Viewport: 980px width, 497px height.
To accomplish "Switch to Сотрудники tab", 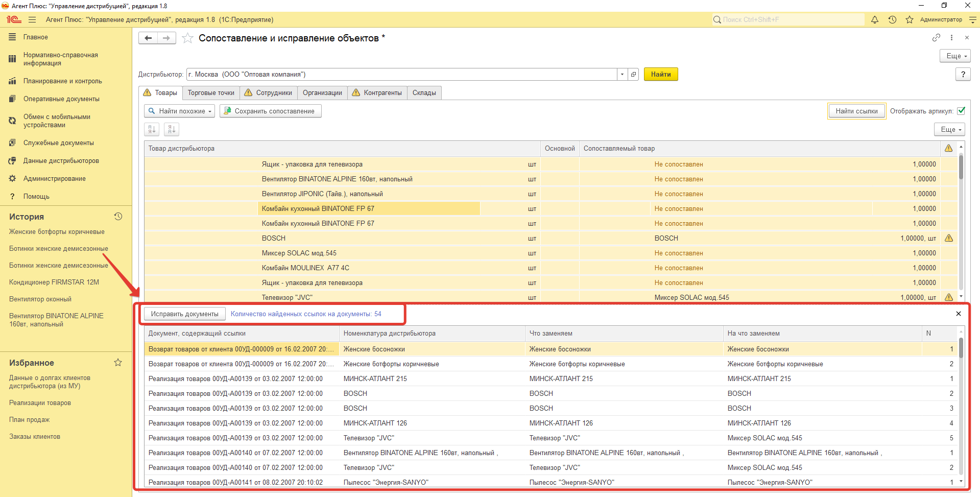I will [269, 93].
